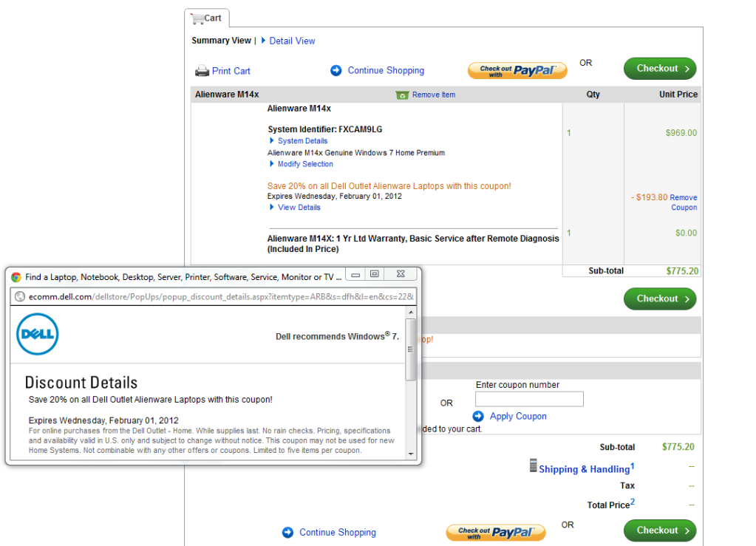
Task: Open View Details for the coupon
Action: click(x=299, y=207)
